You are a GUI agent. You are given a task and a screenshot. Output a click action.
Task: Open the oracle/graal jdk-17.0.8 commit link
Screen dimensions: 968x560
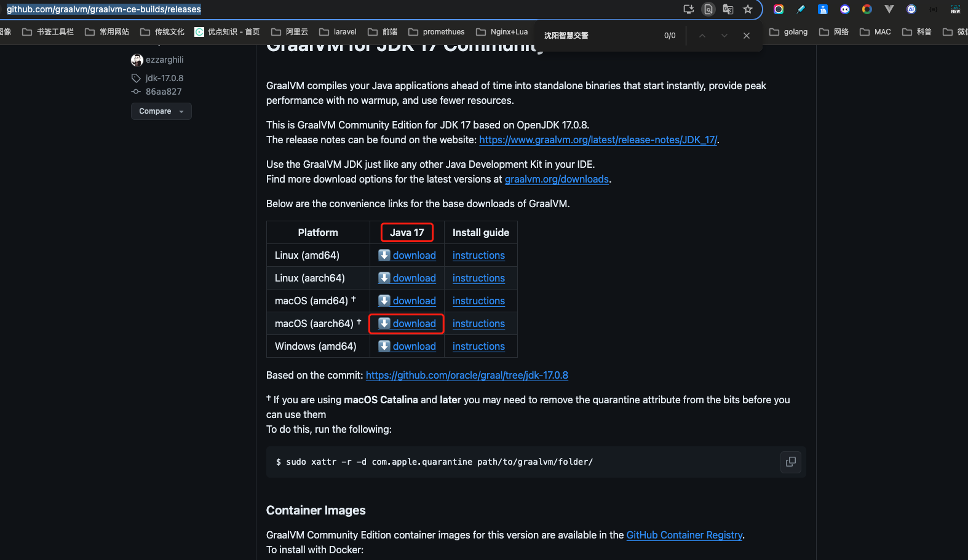467,375
